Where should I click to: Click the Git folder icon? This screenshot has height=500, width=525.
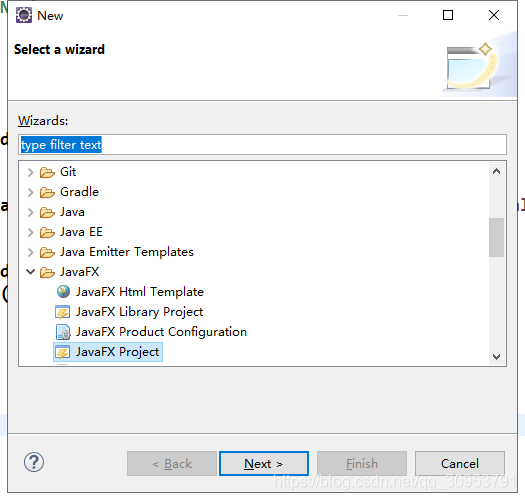[47, 172]
